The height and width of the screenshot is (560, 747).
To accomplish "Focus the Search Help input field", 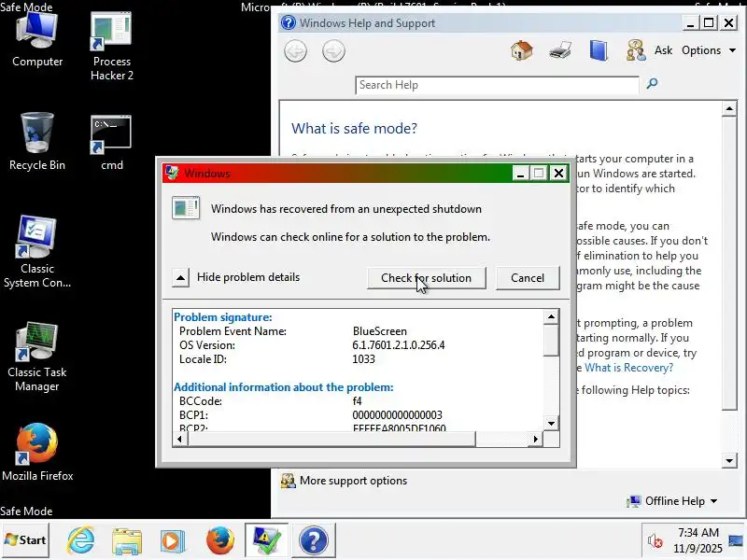I will [x=497, y=85].
